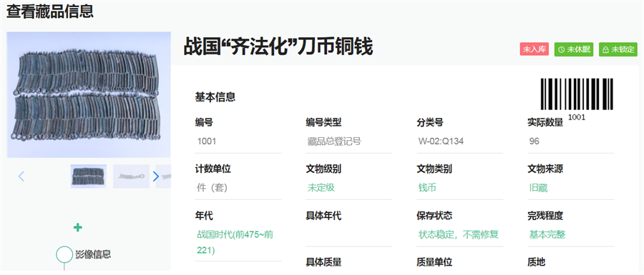The image size is (644, 275).
Task: Click the 具体年代 field label
Action: pos(323,216)
